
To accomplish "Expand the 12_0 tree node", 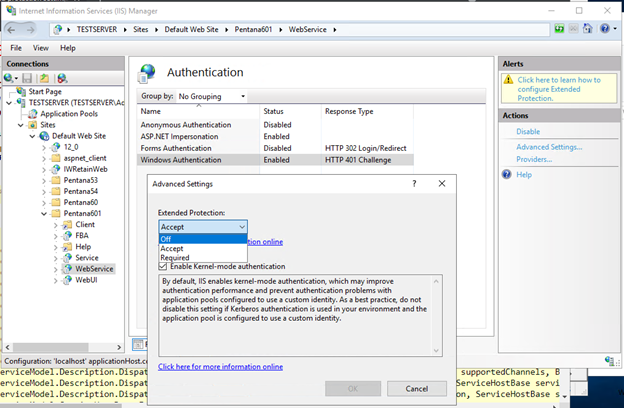I will 44,147.
